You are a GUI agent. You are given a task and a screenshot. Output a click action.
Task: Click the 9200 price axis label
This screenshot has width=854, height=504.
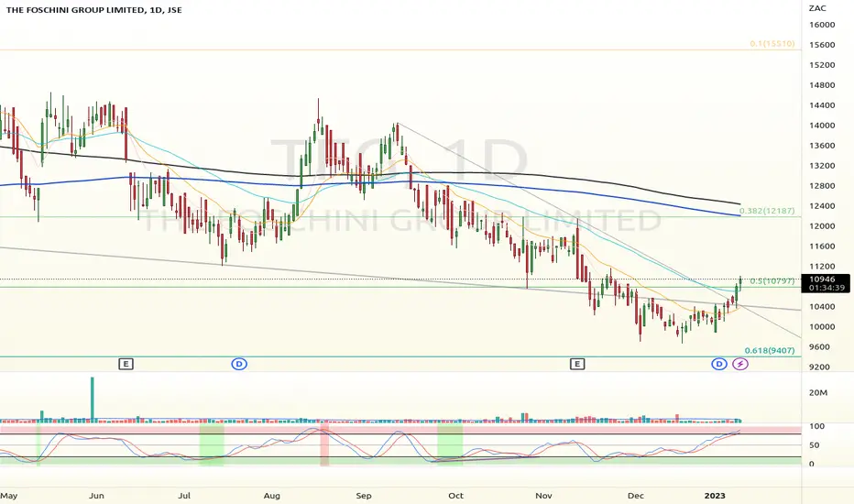tap(820, 367)
